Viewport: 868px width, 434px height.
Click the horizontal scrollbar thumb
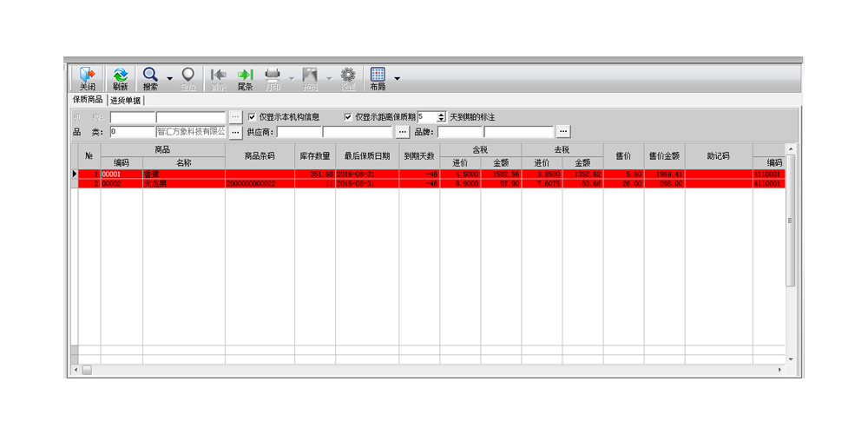coord(88,369)
